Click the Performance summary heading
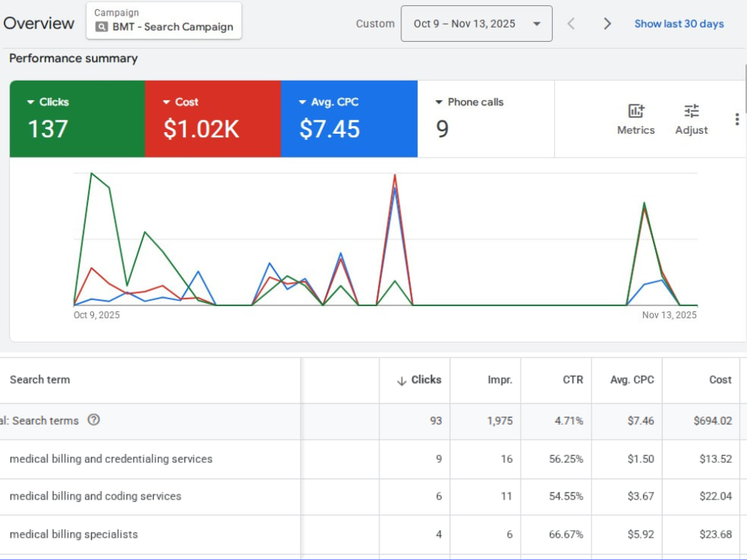747x560 pixels. pos(73,58)
